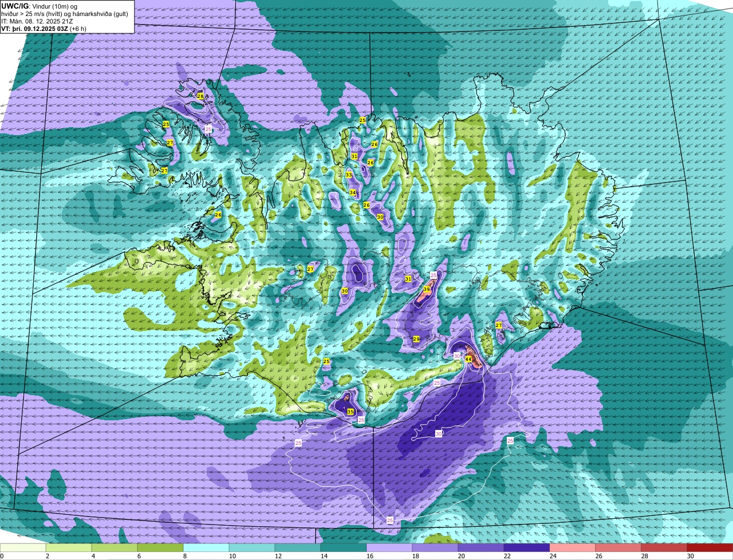This screenshot has width=733, height=560.
Task: Click the '0' tick on the color scale
Action: 2,556
